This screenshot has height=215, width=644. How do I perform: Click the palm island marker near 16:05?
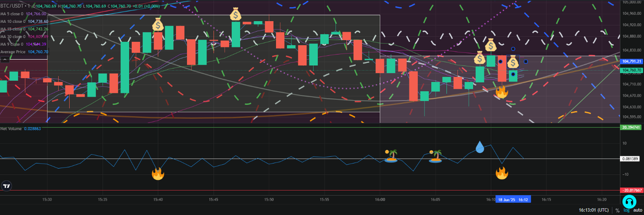(x=436, y=156)
